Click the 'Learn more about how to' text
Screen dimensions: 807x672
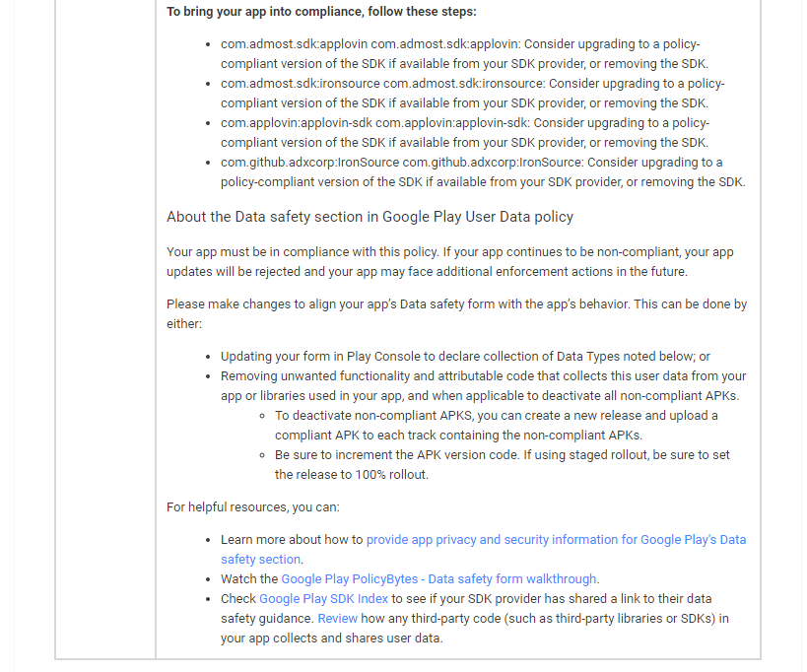coord(292,540)
